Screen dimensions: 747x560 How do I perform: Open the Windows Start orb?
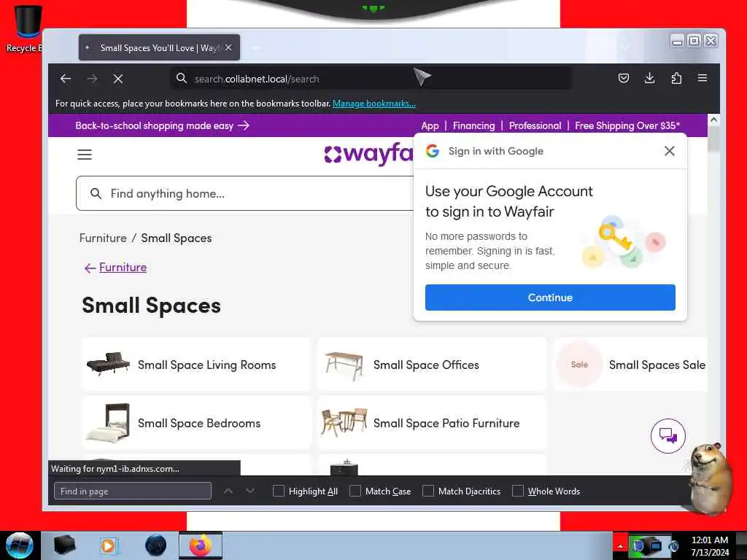click(19, 545)
